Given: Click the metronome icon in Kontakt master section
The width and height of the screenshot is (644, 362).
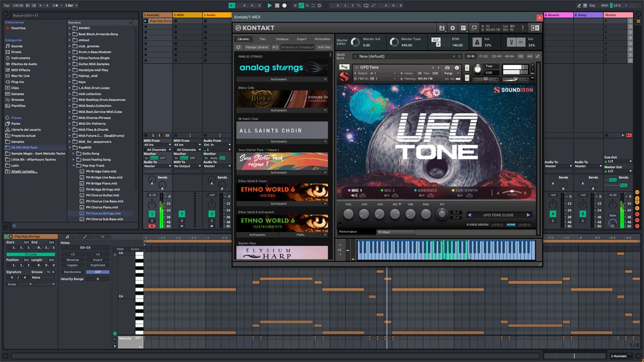Looking at the screenshot, I should pyautogui.click(x=477, y=42).
